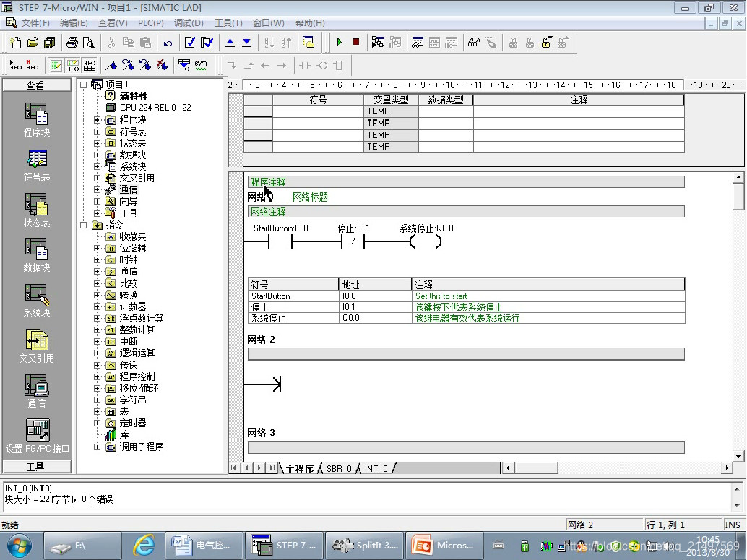The height and width of the screenshot is (560, 747).
Task: Expand 调用子程序 tree node
Action: [x=98, y=447]
